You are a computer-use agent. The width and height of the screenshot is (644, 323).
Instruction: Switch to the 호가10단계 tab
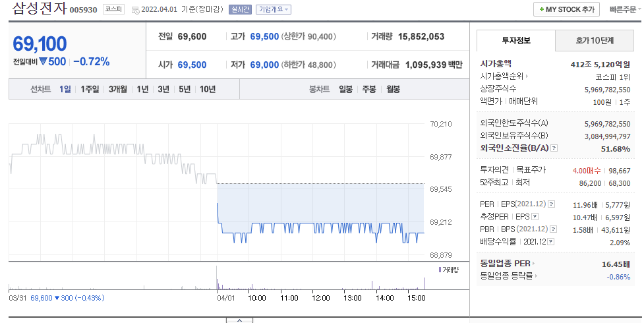coord(595,40)
